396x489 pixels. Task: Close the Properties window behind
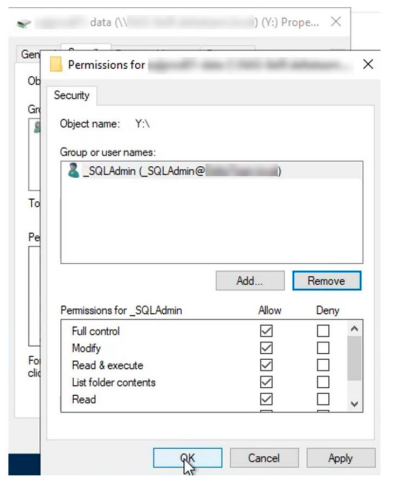point(336,22)
